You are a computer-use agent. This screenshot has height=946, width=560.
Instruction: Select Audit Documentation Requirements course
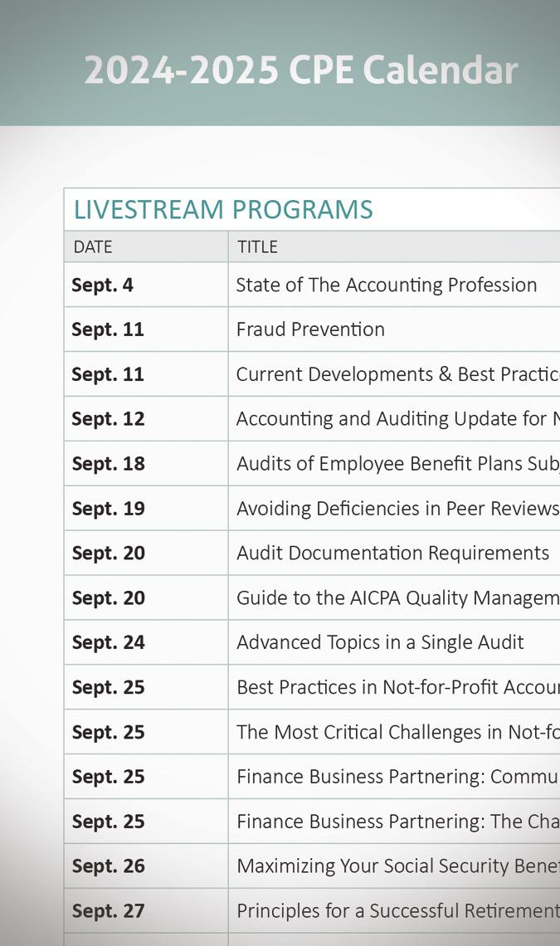[x=392, y=553]
